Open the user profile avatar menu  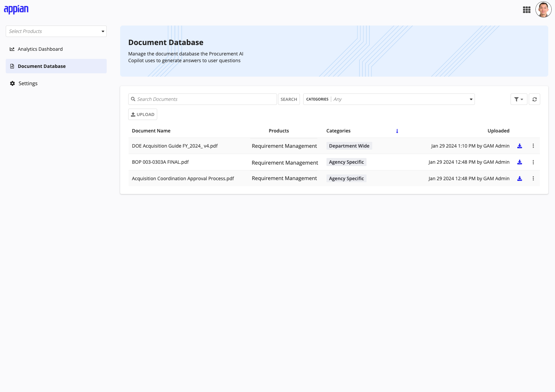pyautogui.click(x=544, y=9)
